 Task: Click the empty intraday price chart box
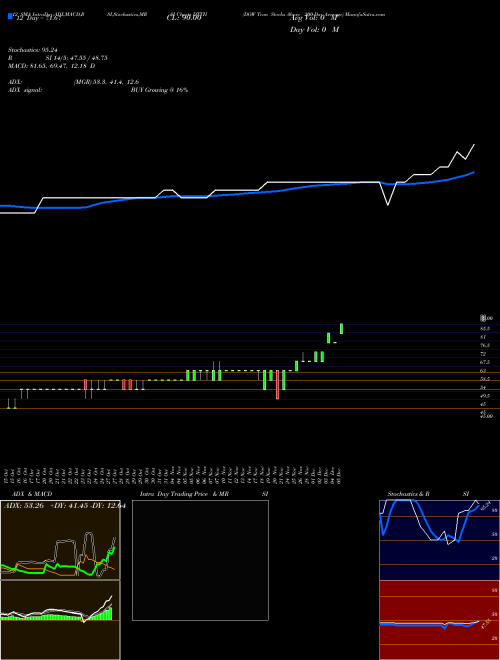[200, 560]
